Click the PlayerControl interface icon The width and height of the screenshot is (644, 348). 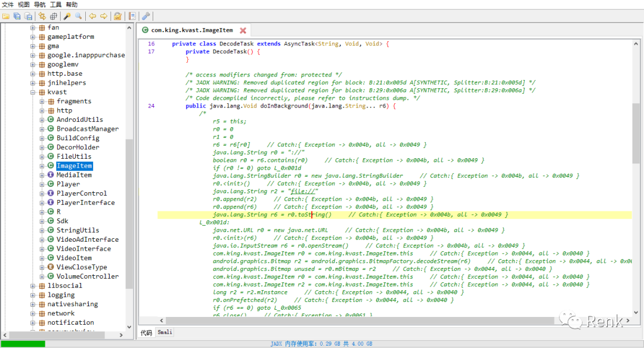tap(51, 193)
